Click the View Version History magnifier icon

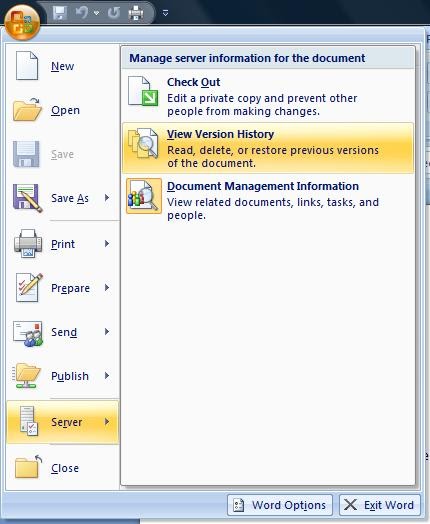(143, 143)
